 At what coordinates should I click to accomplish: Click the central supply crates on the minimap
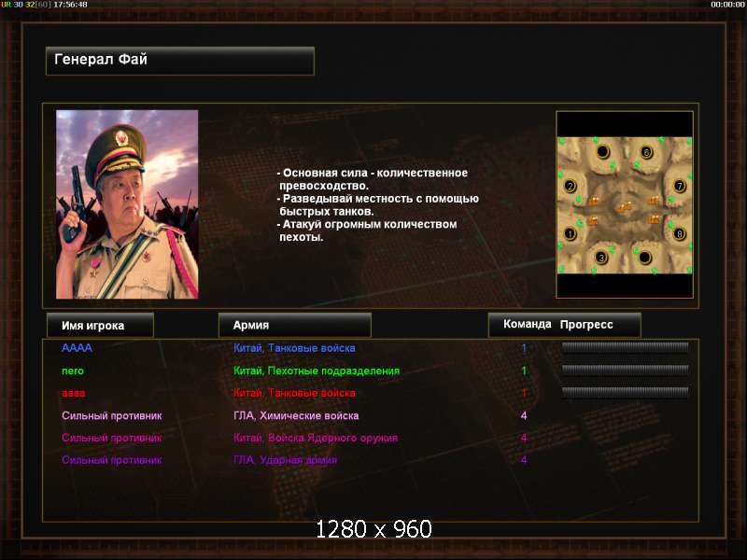[x=625, y=207]
